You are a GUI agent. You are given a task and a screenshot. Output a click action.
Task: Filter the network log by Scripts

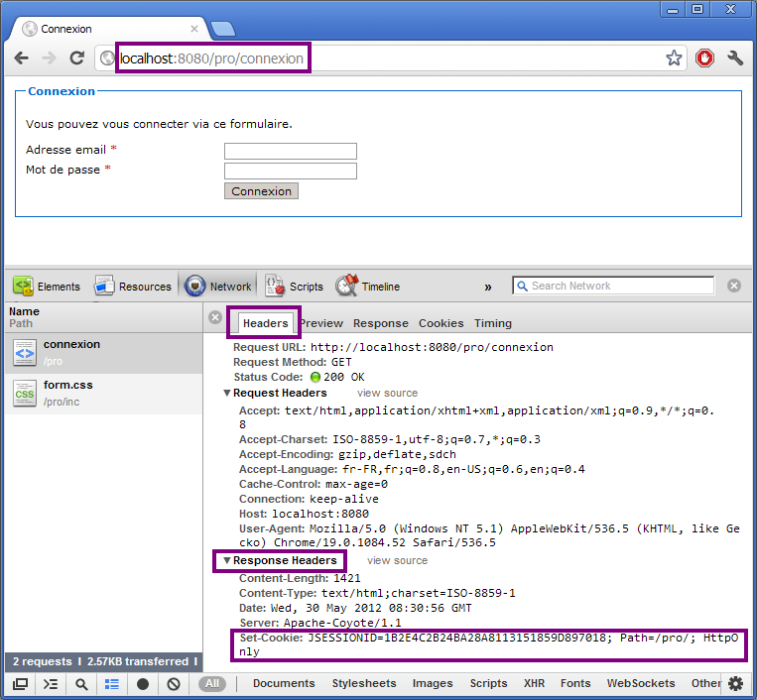click(488, 683)
